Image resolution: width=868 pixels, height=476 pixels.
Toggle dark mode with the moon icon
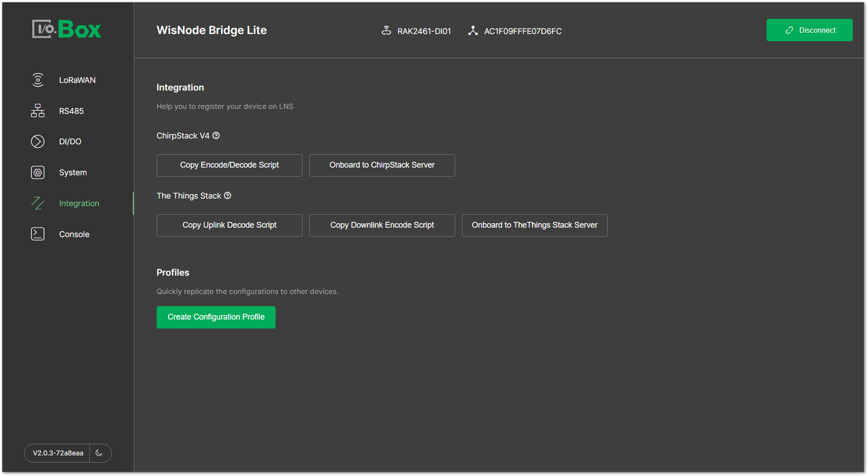coord(99,453)
